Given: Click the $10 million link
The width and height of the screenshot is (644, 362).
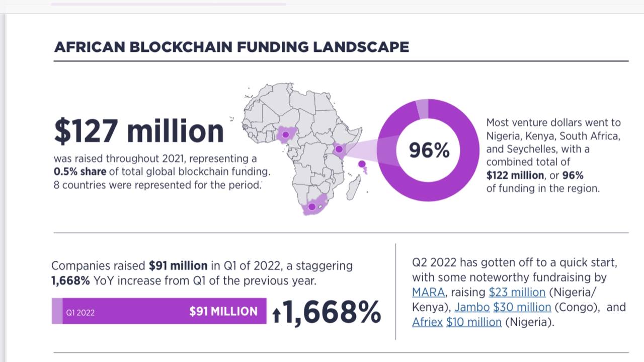Looking at the screenshot, I should click(473, 322).
